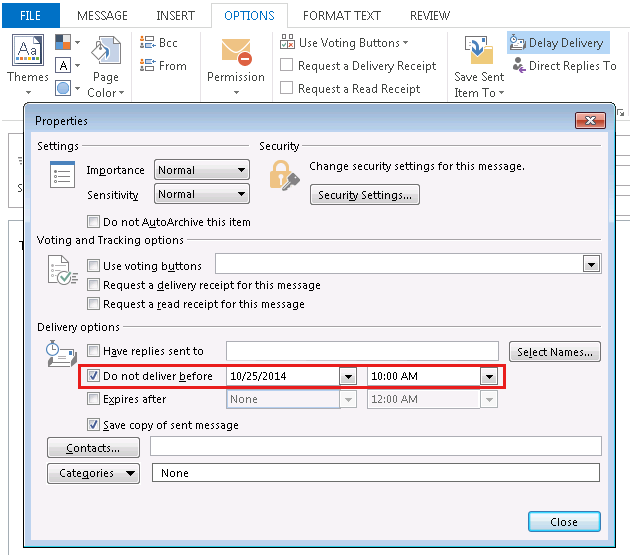Expand the voting buttons options dropdown
The height and width of the screenshot is (557, 632).
tap(591, 264)
